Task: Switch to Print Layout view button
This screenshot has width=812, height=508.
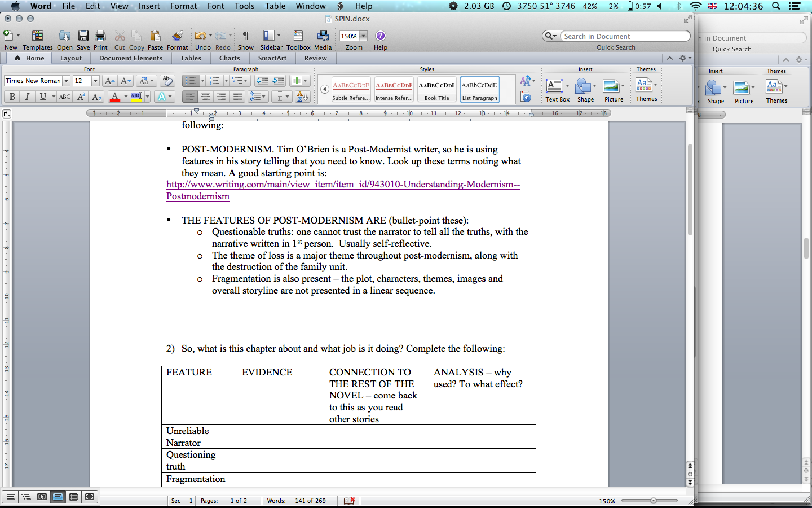Action: pos(58,497)
